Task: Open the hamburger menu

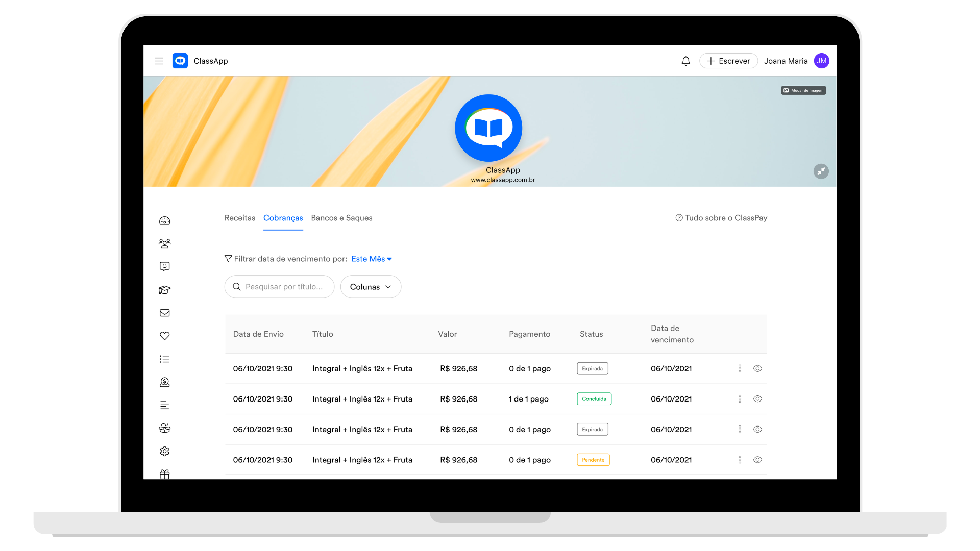Action: (x=159, y=61)
